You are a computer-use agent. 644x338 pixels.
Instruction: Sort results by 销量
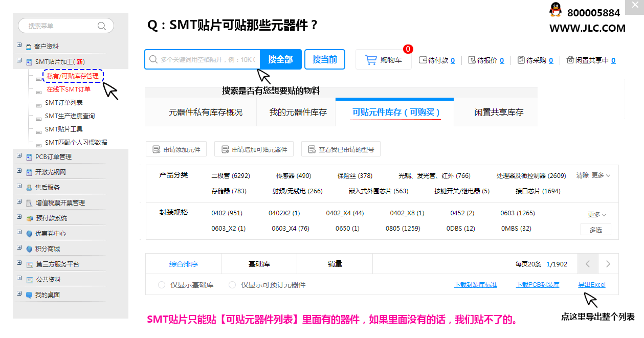tap(335, 264)
